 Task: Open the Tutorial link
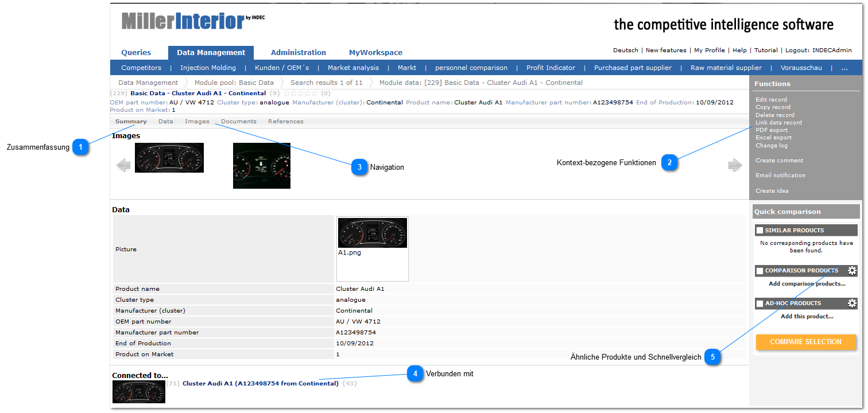coord(766,50)
